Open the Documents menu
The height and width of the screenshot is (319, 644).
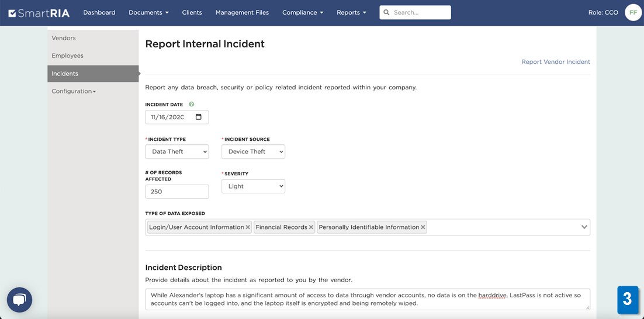[148, 13]
